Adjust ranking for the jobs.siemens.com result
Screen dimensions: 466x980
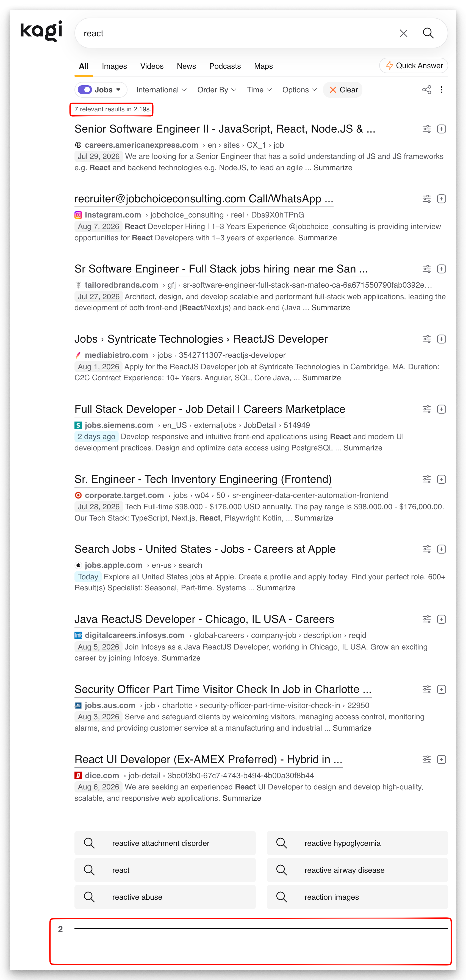426,409
